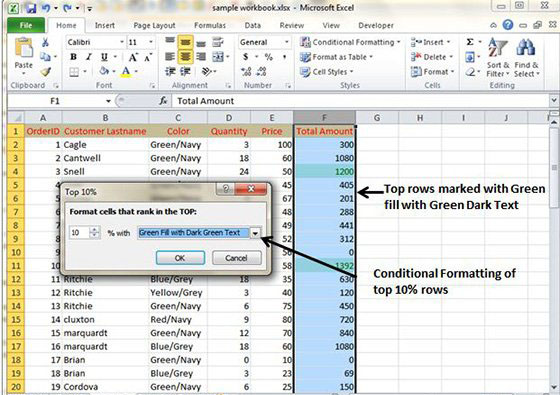Click the Excel Help question mark icon
560x395 pixels.
(508, 25)
